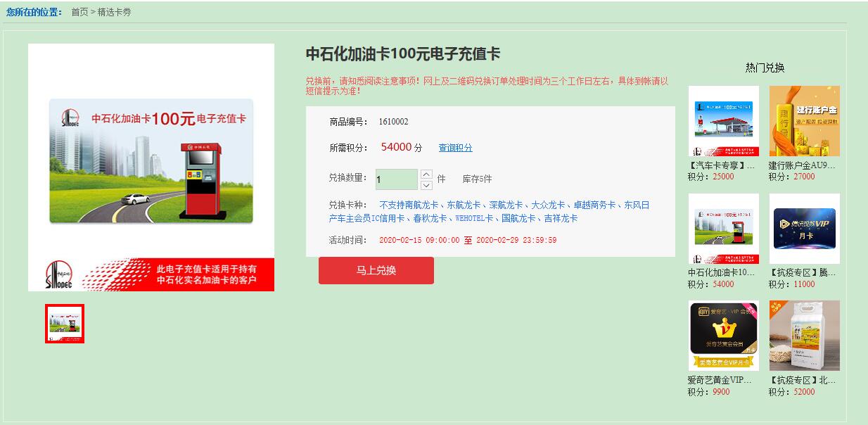
Task: Click the 库存5件 stock text
Action: (x=477, y=179)
